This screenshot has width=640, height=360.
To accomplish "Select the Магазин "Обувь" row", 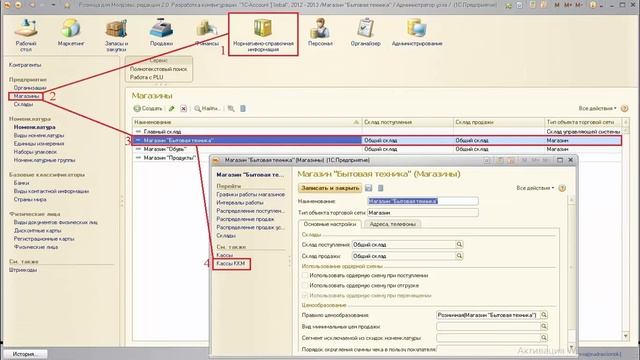I will click(376, 149).
